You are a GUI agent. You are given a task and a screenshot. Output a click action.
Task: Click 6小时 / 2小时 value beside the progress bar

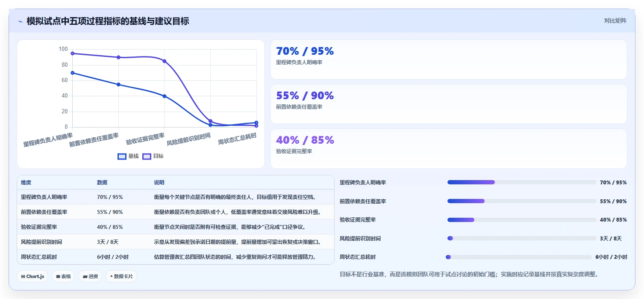(612, 257)
